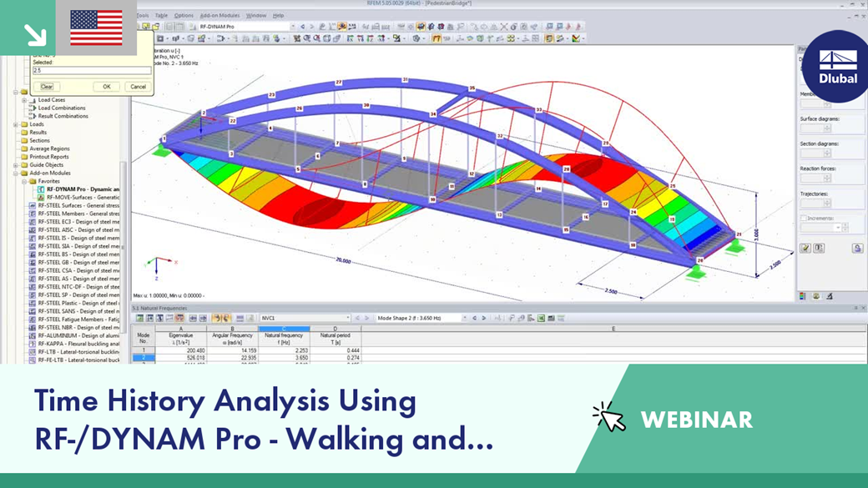
Task: Click the Average Regions folder icon
Action: [24, 148]
